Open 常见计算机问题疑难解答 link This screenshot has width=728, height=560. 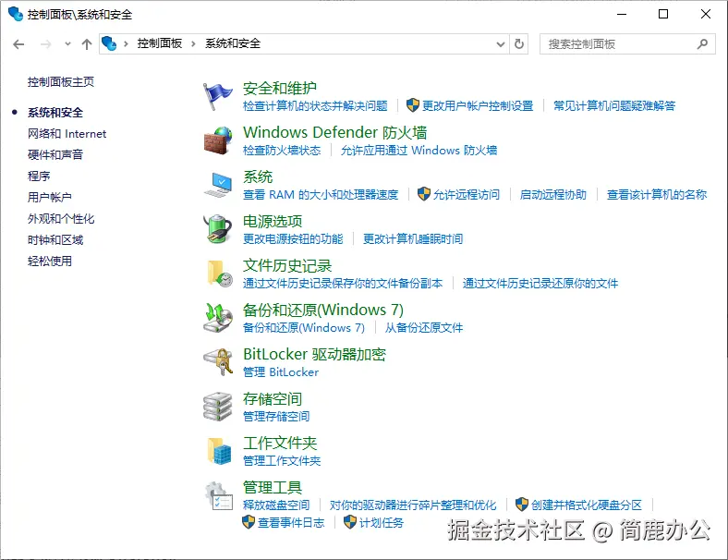tap(613, 106)
